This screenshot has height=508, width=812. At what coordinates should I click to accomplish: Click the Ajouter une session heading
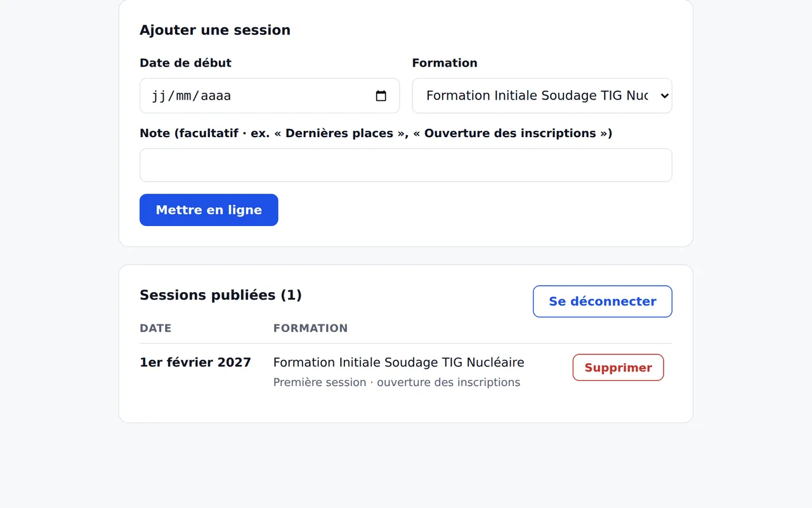click(215, 30)
